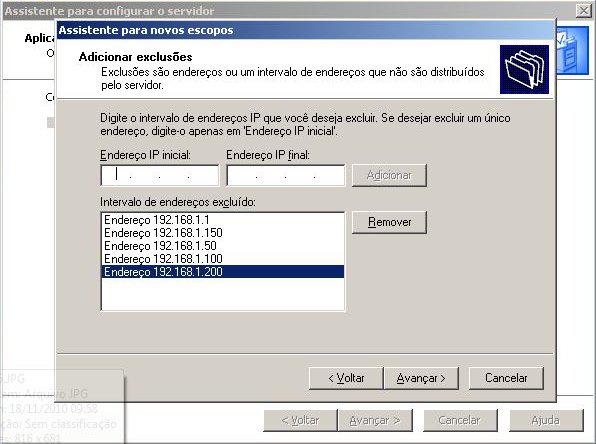Click the disabled Adicionar button
Viewport: 596px width, 444px height.
pos(389,175)
